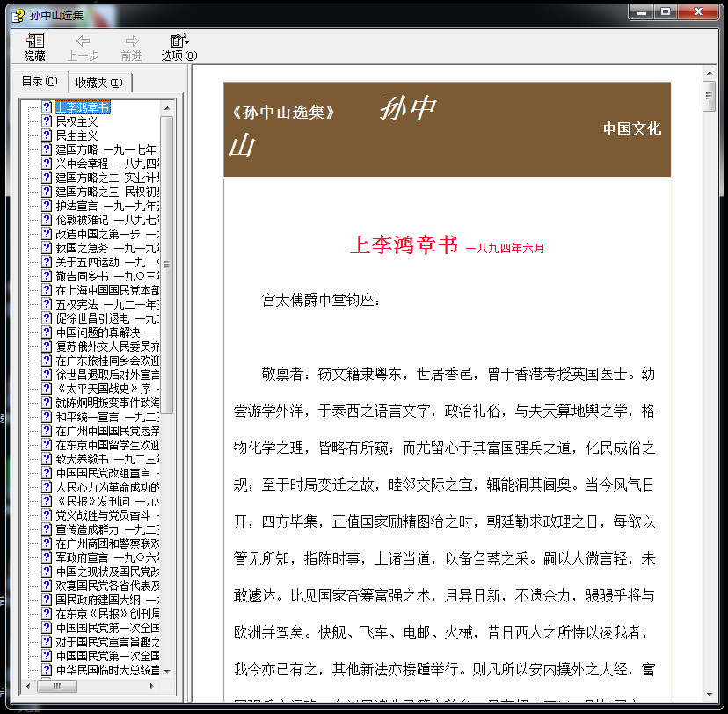Viewport: 728px width, 714px height.
Task: Select the 中国之现状及国民党改 entry
Action: coord(107,572)
